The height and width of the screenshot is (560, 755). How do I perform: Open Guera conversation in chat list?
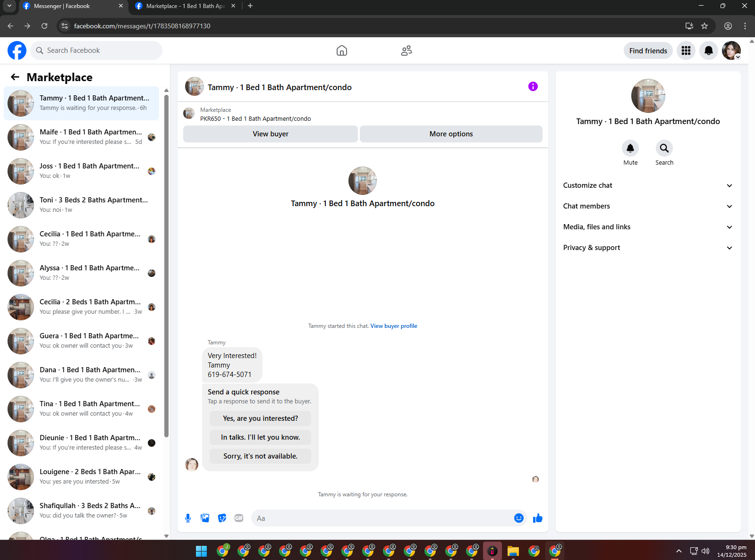[x=81, y=341]
